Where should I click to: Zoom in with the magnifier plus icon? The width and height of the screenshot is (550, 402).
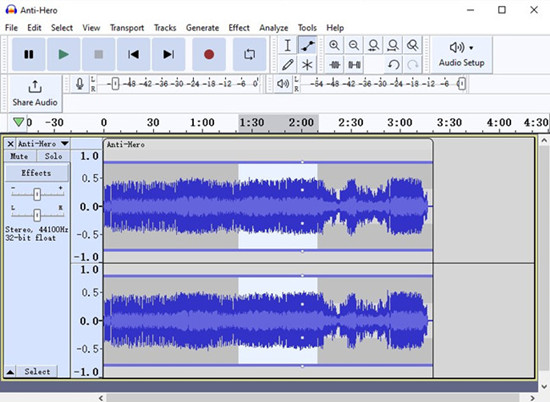[x=334, y=45]
